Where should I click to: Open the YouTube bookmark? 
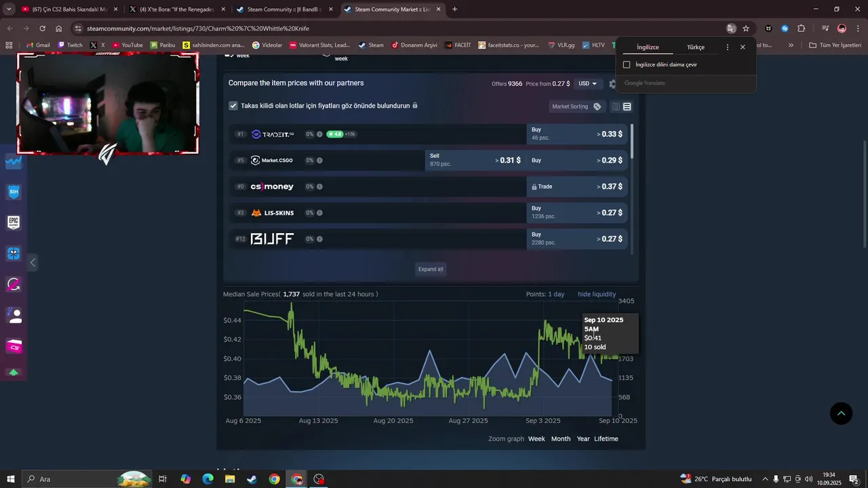coord(127,45)
